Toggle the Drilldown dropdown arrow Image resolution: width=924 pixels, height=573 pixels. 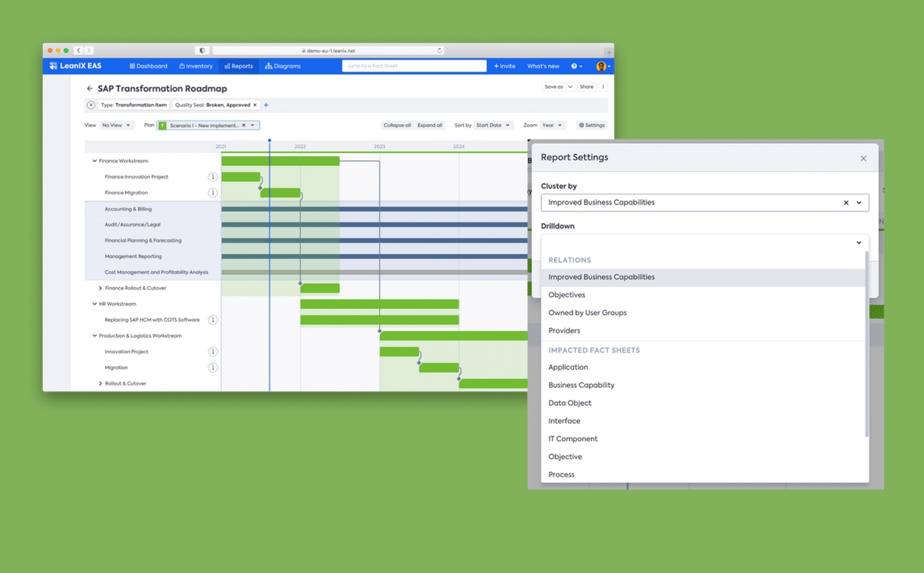click(859, 243)
